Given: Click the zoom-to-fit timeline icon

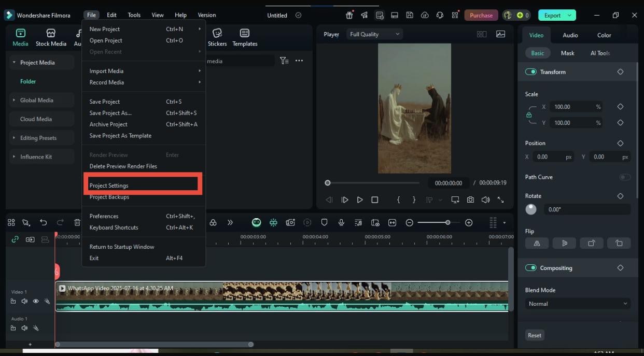Looking at the screenshot, I should 392,222.
